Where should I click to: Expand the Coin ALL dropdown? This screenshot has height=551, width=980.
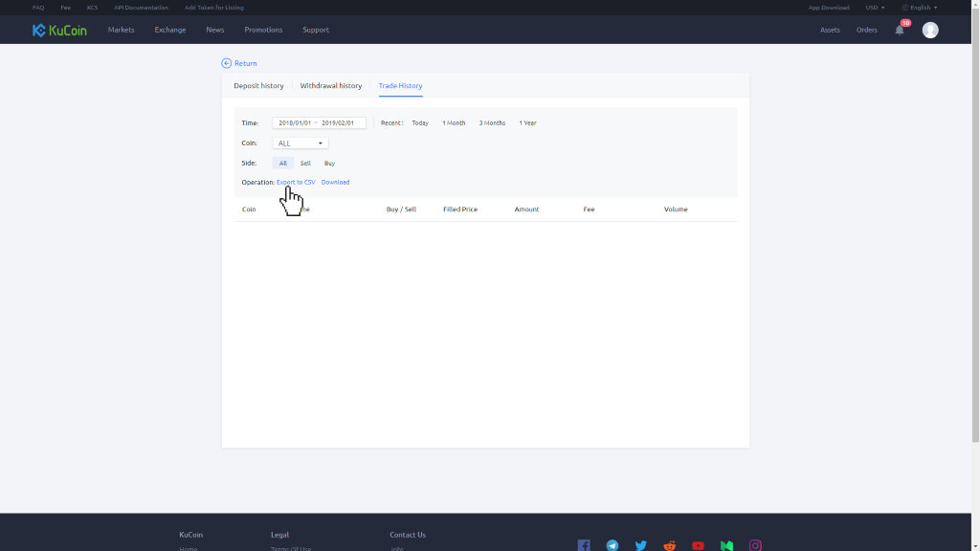click(301, 143)
